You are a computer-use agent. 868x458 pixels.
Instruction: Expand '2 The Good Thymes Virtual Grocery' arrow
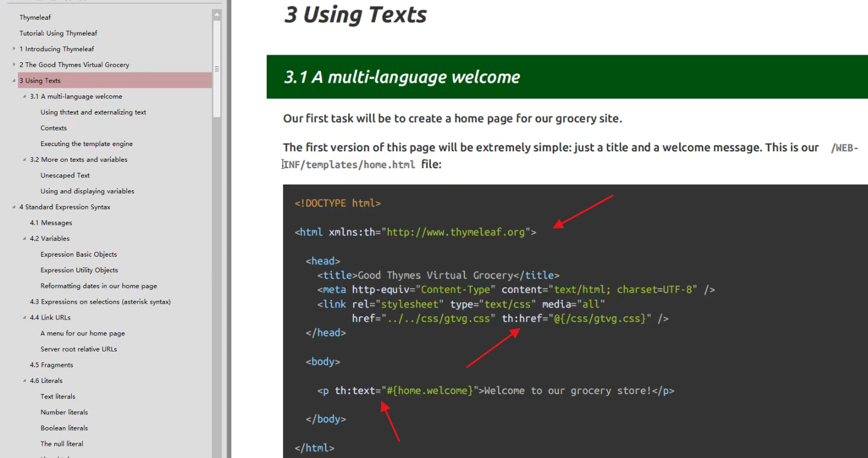point(14,65)
